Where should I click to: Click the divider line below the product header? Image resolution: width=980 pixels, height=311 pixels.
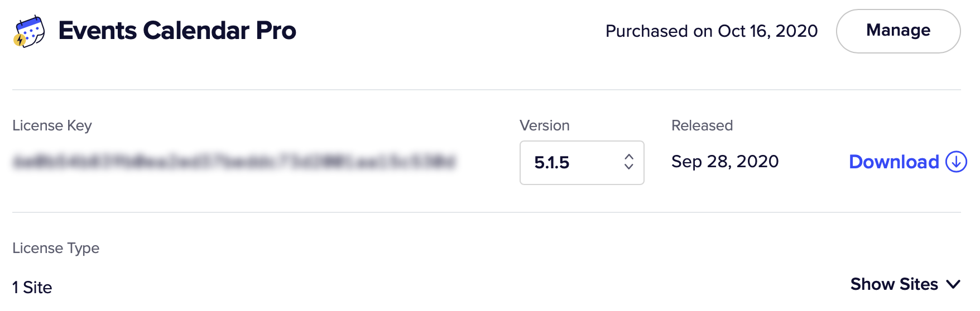coord(487,90)
